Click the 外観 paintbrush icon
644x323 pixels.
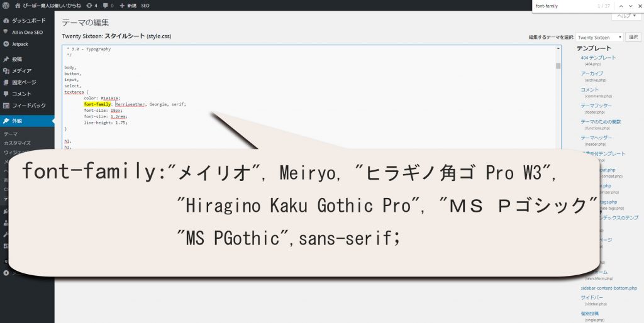coord(6,121)
